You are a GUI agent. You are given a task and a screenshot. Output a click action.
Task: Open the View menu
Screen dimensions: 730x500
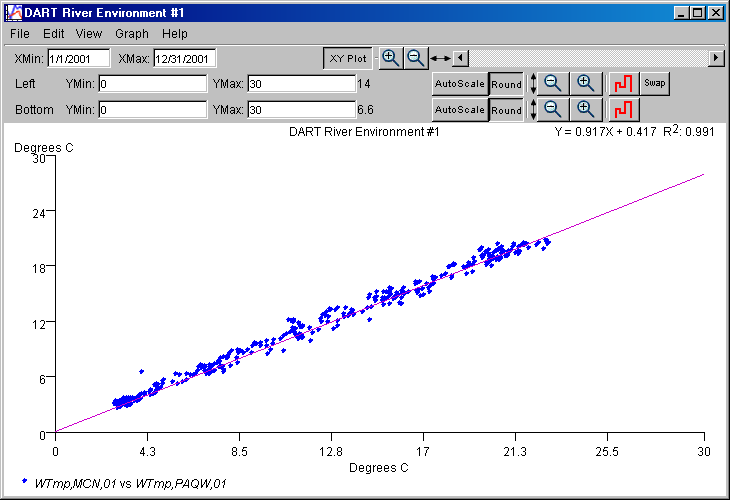coord(89,34)
